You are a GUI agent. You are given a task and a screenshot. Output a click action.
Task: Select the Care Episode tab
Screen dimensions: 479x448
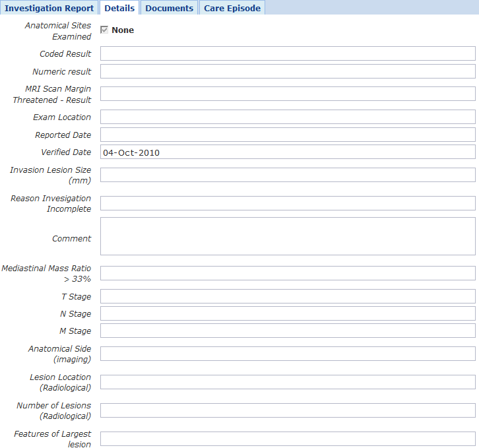pyautogui.click(x=232, y=8)
